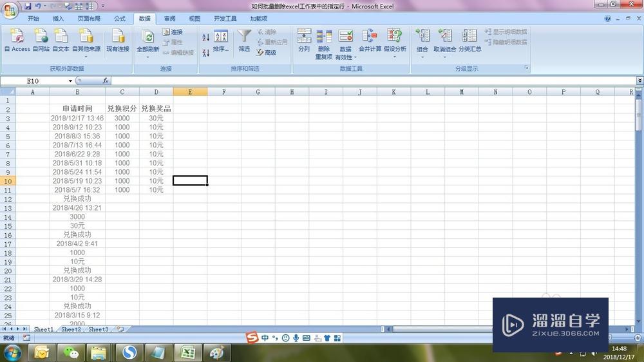Click the Refresh All (全部刷新) icon

click(148, 37)
